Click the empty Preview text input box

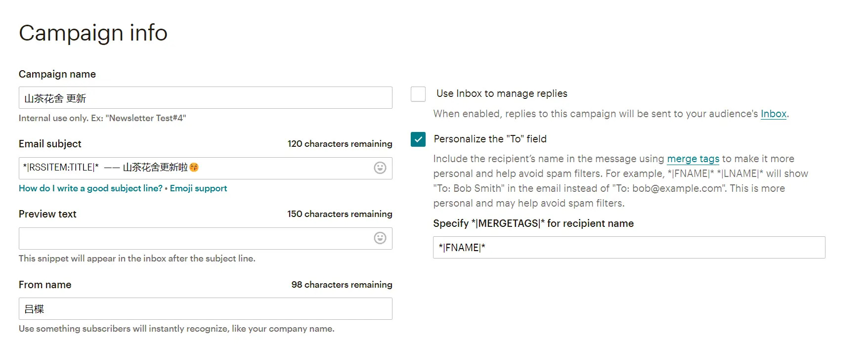point(195,238)
